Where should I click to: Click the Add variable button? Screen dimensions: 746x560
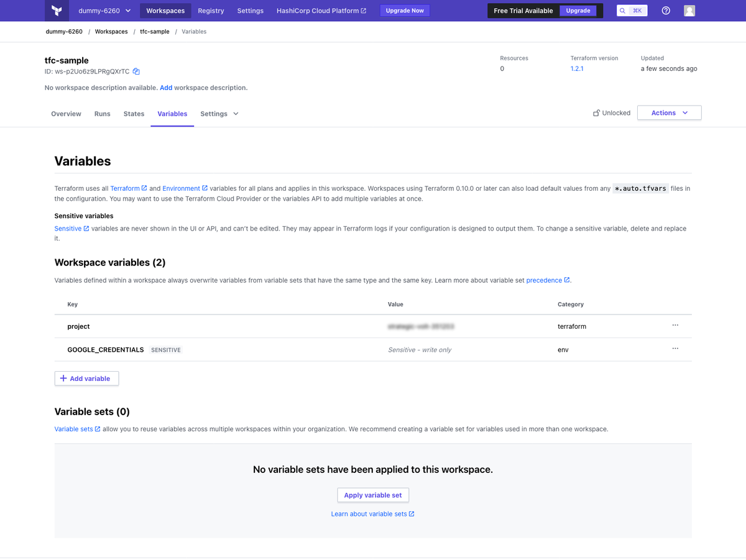(x=86, y=379)
